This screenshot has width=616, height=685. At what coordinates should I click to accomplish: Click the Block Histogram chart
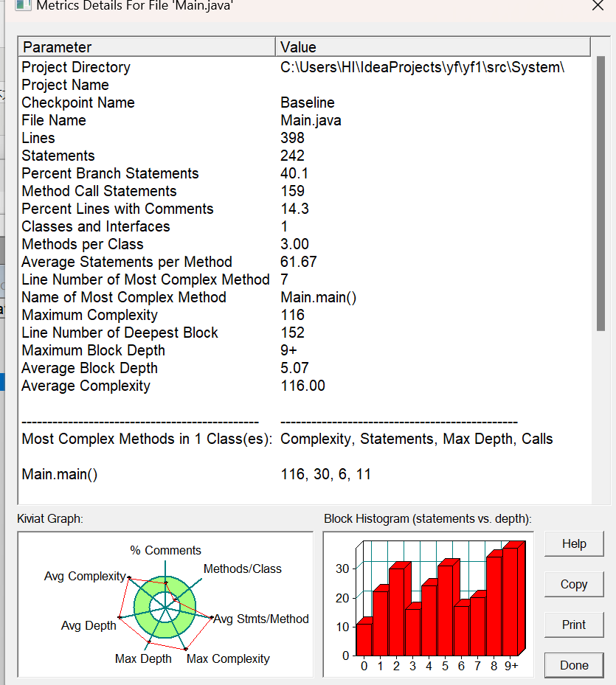429,604
